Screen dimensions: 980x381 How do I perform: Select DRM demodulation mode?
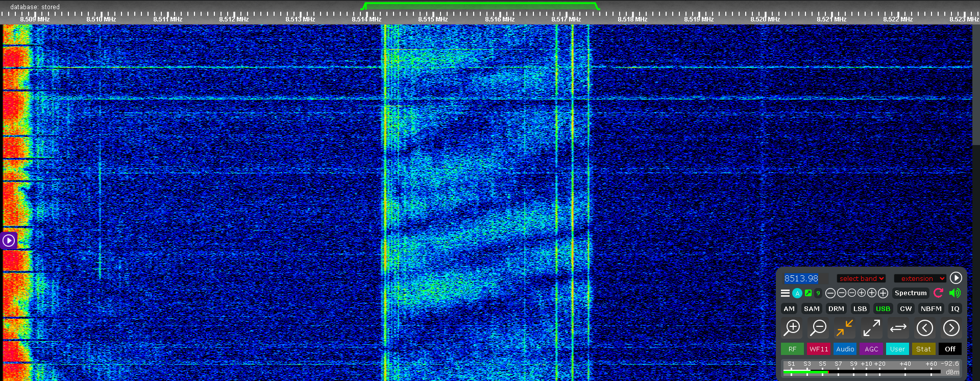(x=836, y=308)
